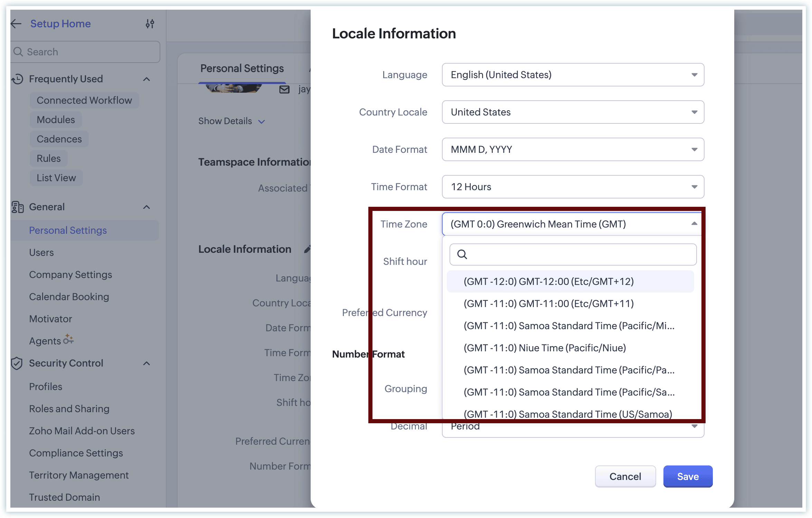Select GMT-12:00 Etc/GMT+12 time zone option

point(549,281)
